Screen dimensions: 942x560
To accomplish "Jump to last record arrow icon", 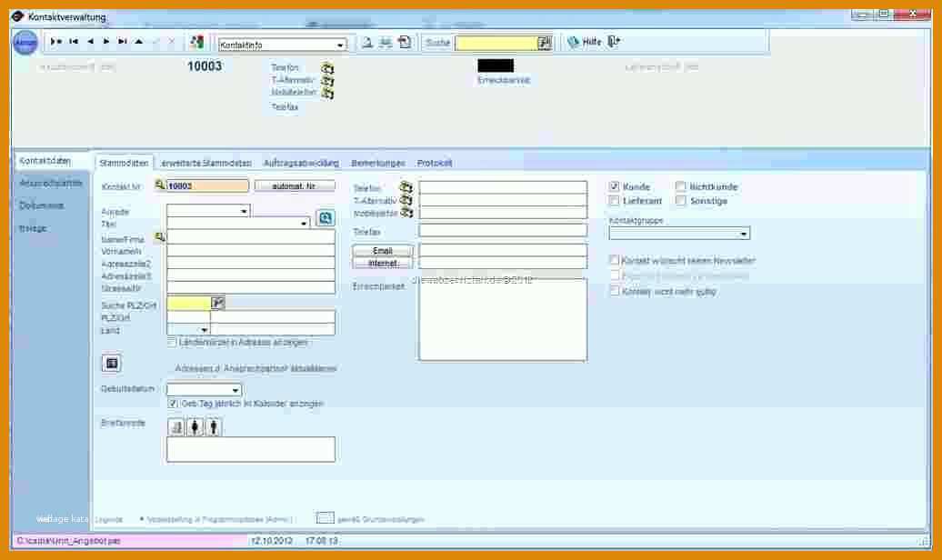I will pos(122,42).
